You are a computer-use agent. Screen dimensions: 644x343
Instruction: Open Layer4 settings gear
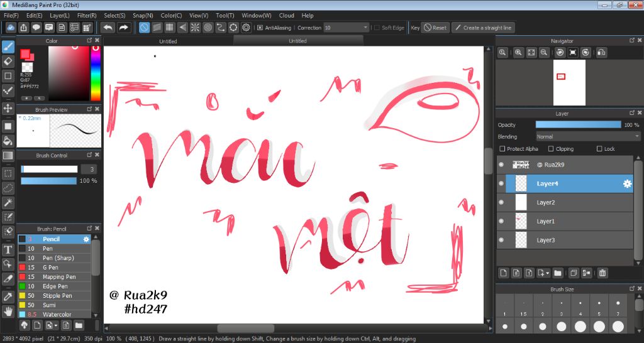627,184
